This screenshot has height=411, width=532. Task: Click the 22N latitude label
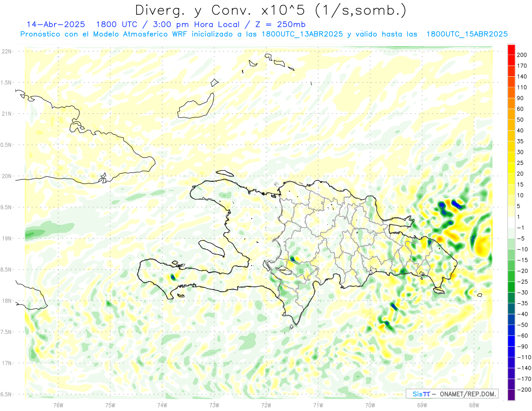pyautogui.click(x=7, y=51)
